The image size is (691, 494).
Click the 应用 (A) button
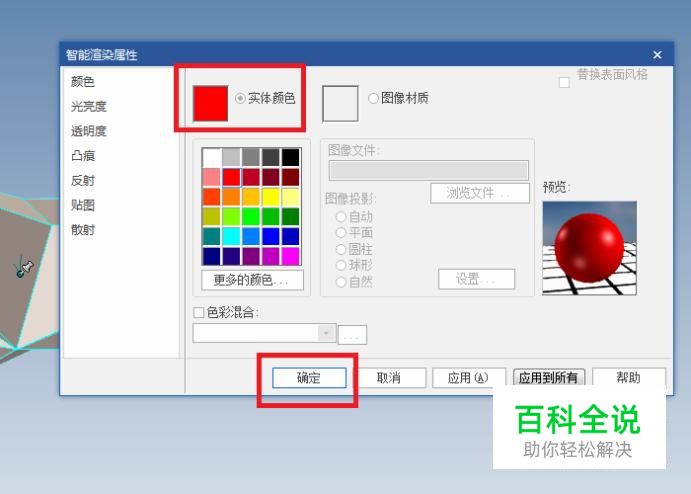click(x=468, y=378)
